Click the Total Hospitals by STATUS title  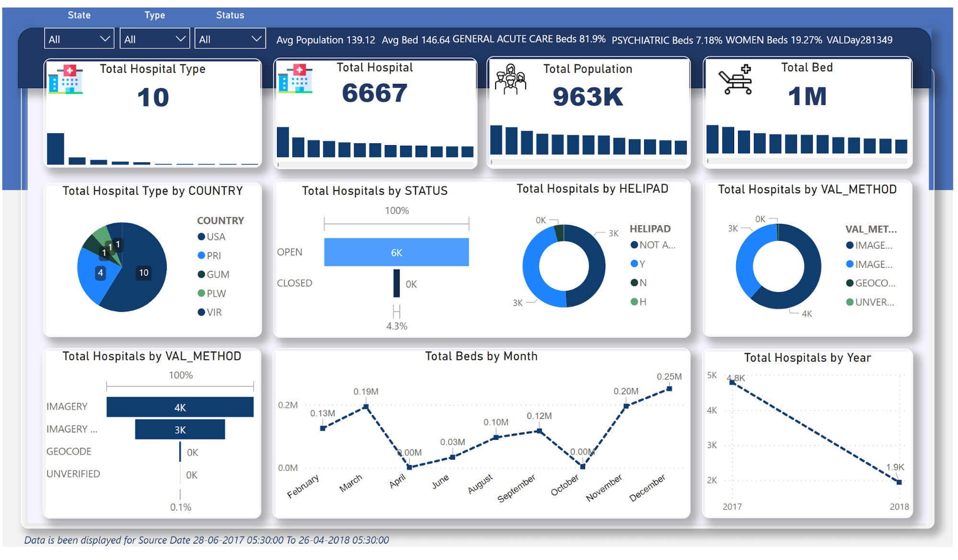coord(375,191)
